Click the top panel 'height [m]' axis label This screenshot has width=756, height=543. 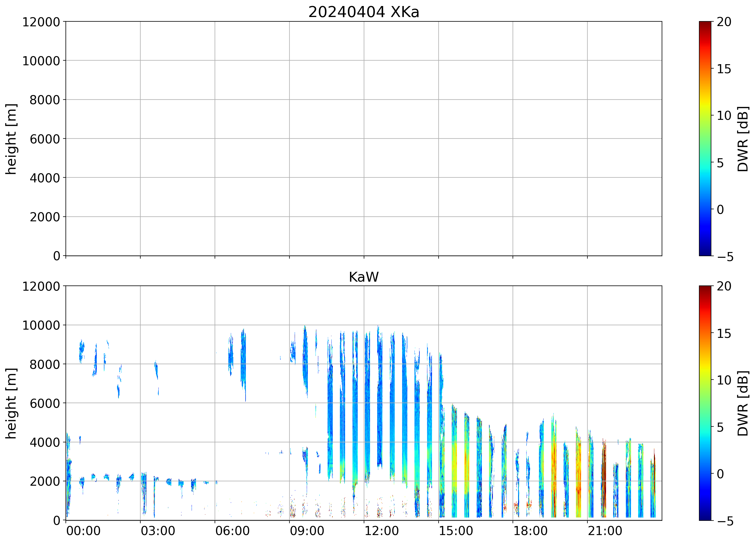click(11, 139)
